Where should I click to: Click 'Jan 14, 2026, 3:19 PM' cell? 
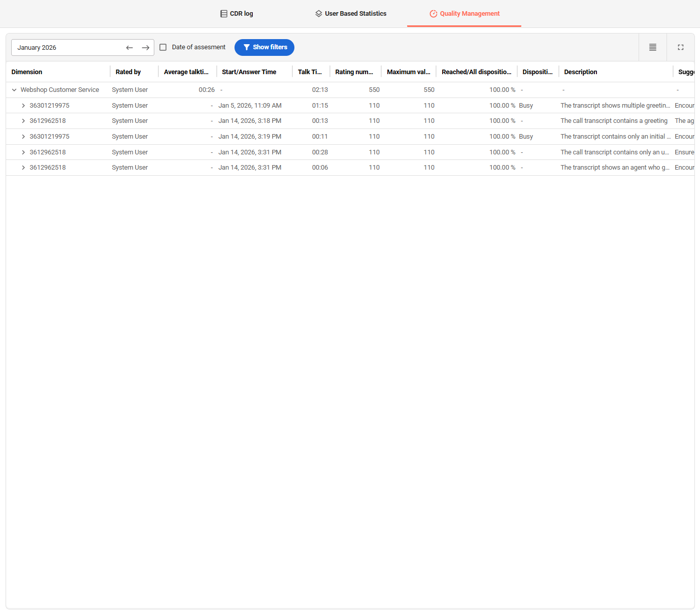tap(250, 137)
